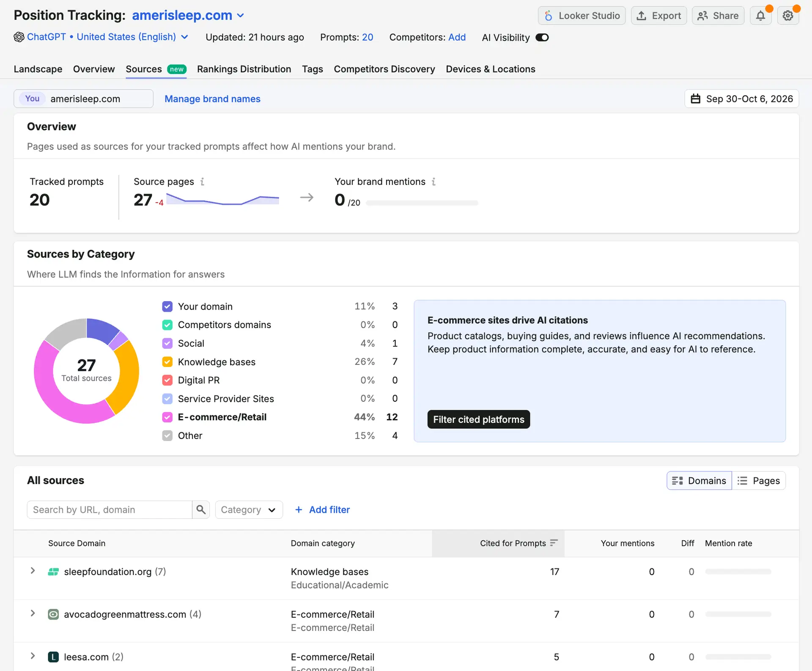Uncheck the Your domain checkbox
This screenshot has height=671, width=812.
[x=167, y=306]
